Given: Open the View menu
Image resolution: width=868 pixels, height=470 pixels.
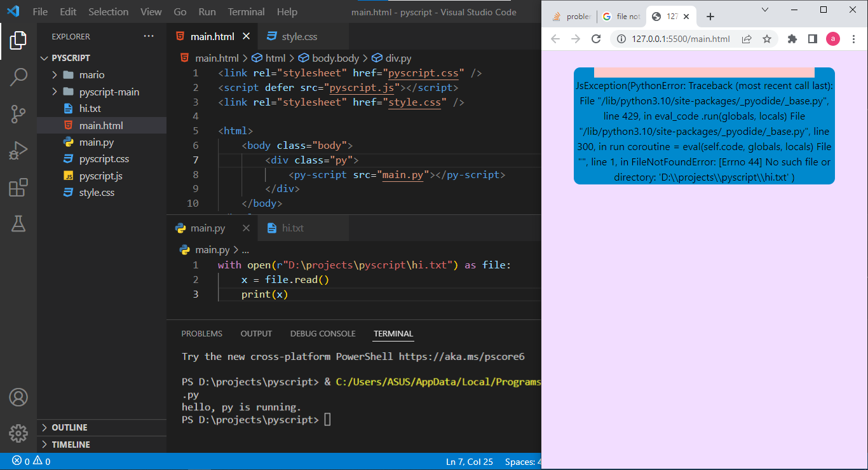Looking at the screenshot, I should pyautogui.click(x=151, y=11).
